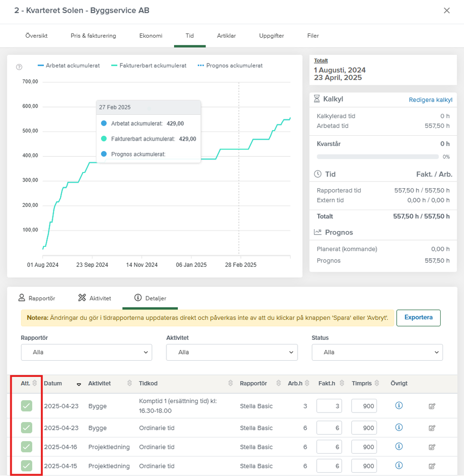The image size is (464, 476).
Task: Toggle Prognos ackumulerat legend series
Action: (x=230, y=66)
